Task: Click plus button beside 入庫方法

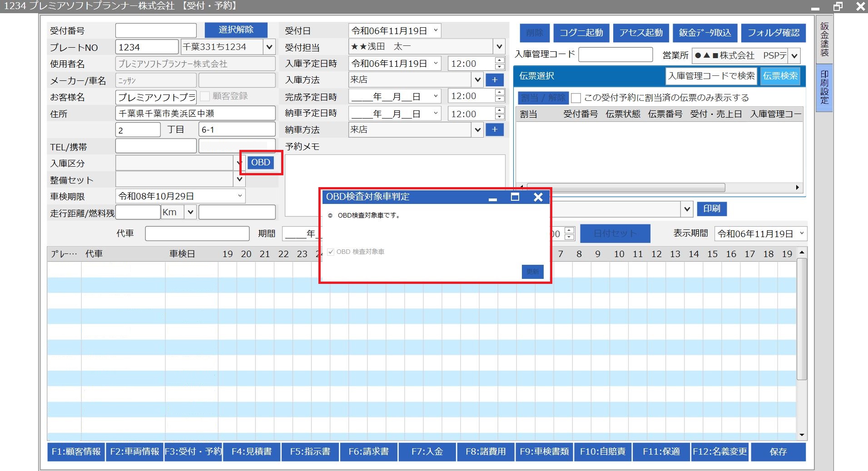Action: pos(495,80)
